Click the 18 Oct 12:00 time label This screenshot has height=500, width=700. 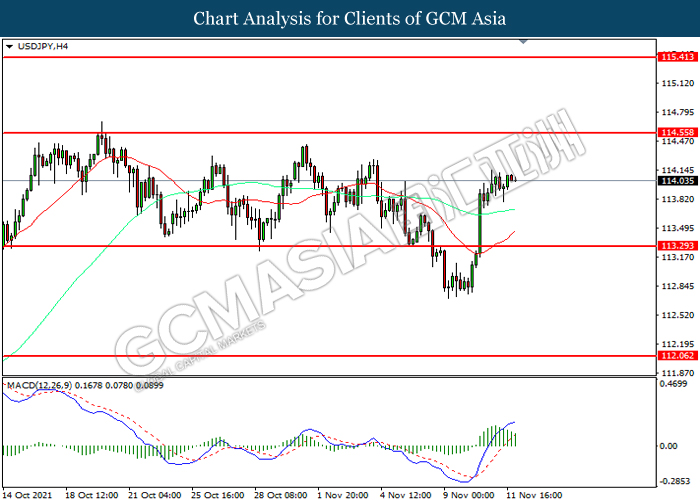92,495
